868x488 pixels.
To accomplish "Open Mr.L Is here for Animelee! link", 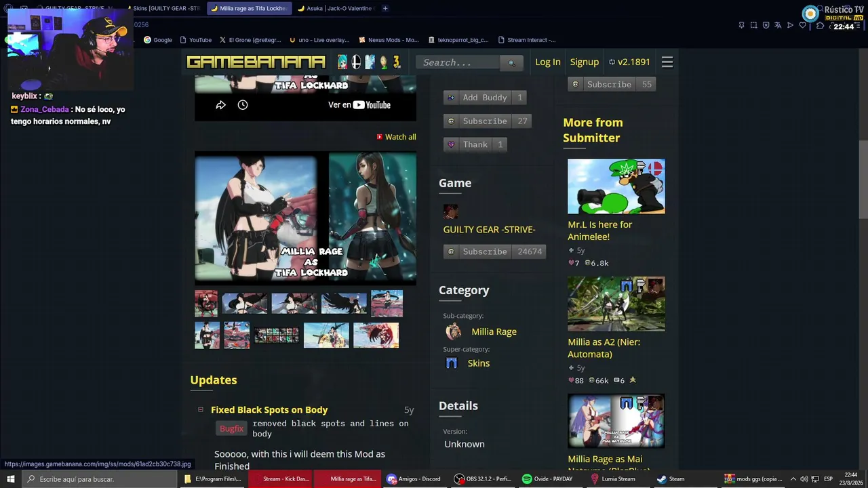I will tap(600, 230).
